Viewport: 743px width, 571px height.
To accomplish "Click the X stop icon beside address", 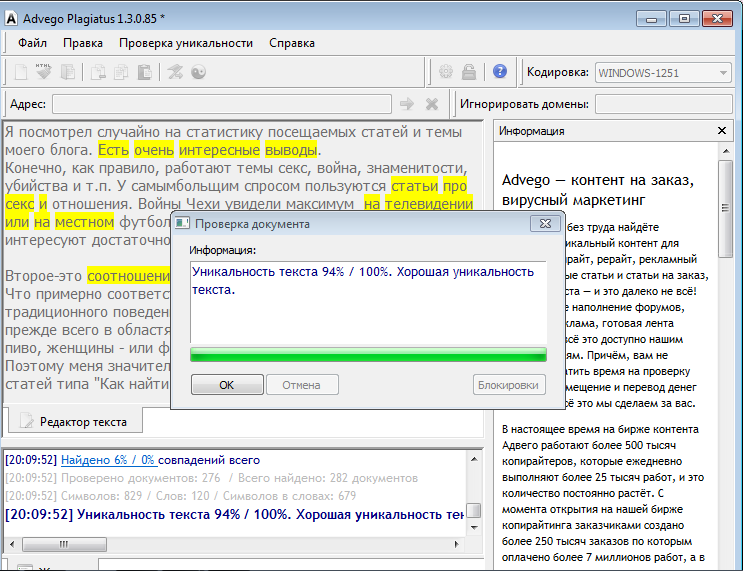I will 432,104.
